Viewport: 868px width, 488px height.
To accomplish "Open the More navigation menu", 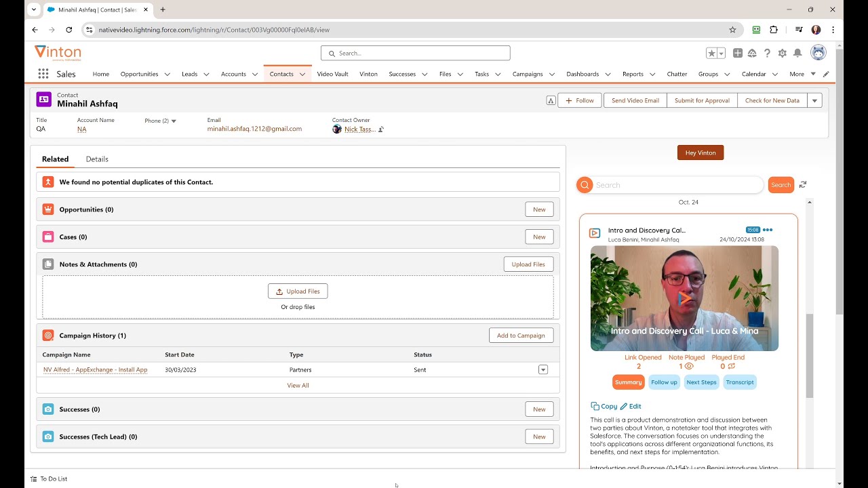I will (x=802, y=74).
